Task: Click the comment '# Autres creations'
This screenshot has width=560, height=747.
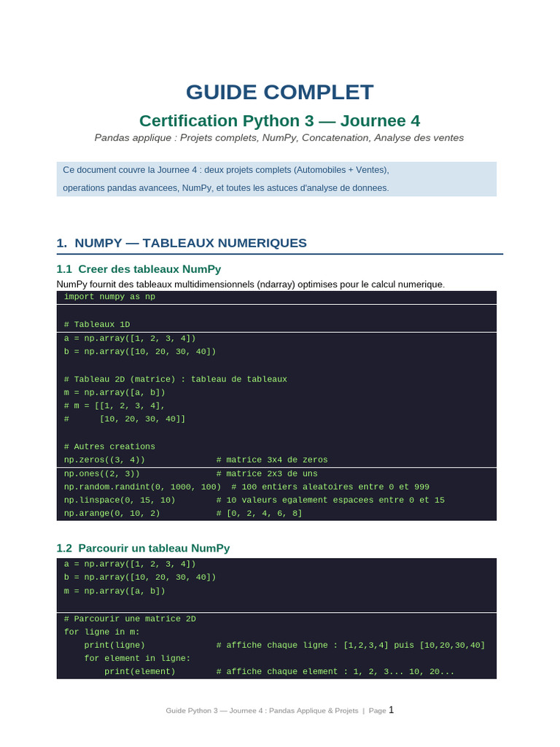Action: click(x=109, y=447)
